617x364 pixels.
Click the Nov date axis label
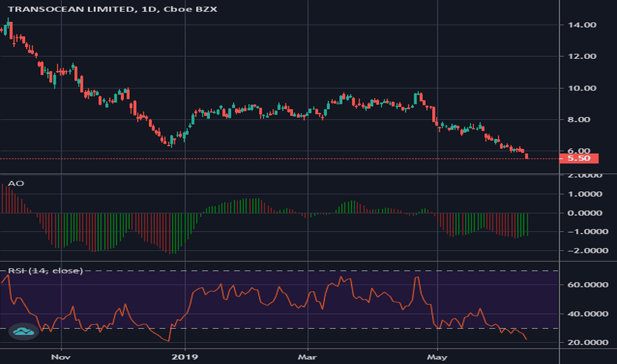click(x=61, y=357)
